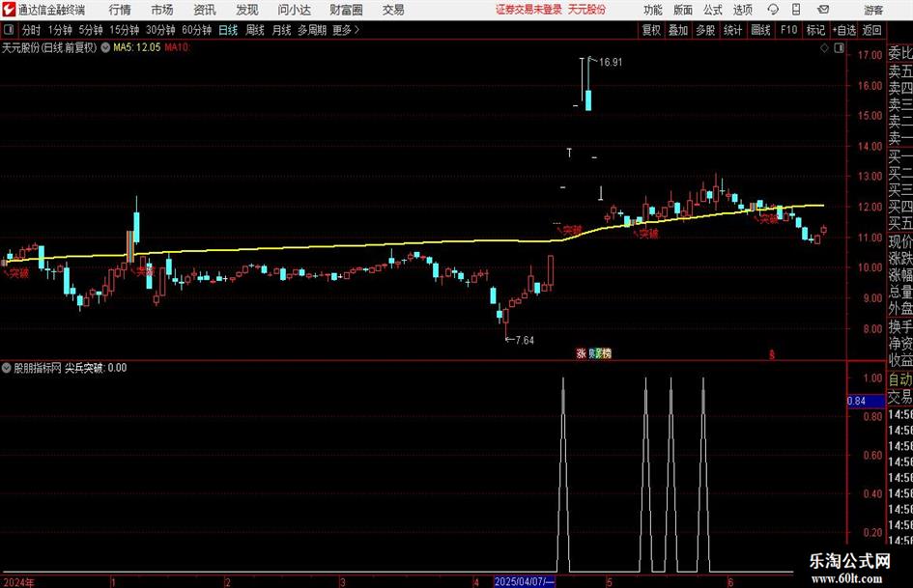Switch to the 周线 weekly tab

point(254,30)
